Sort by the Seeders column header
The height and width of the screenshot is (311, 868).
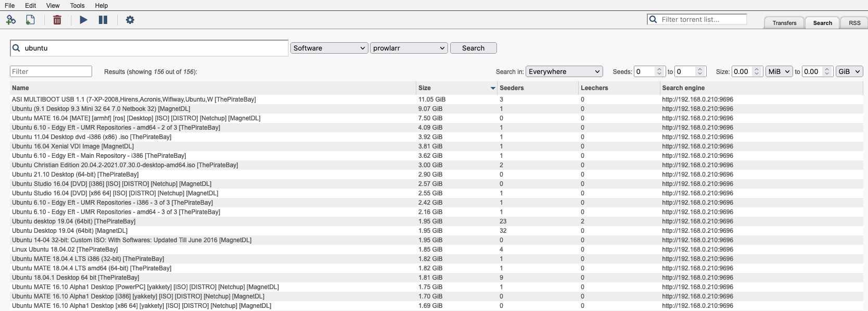tap(538, 88)
